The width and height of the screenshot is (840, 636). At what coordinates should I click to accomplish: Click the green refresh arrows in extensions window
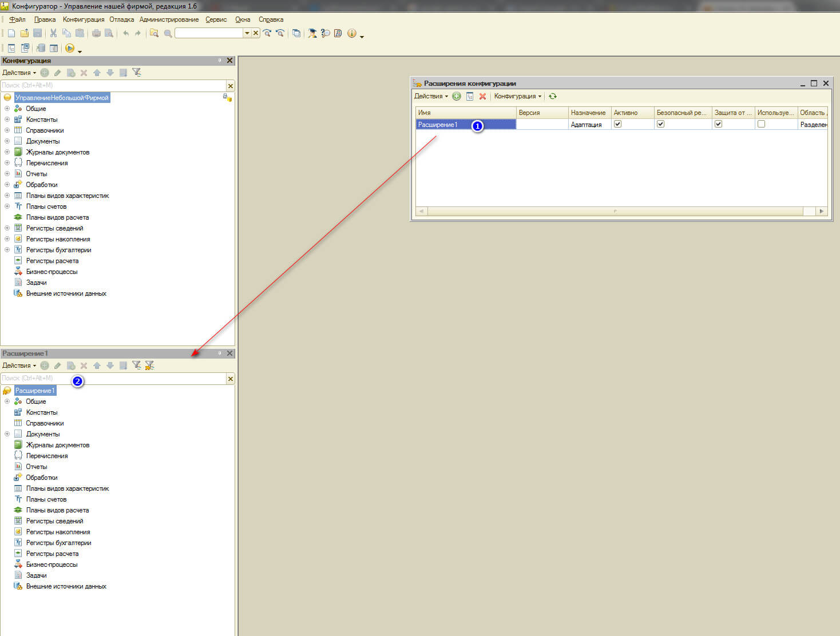click(x=553, y=96)
